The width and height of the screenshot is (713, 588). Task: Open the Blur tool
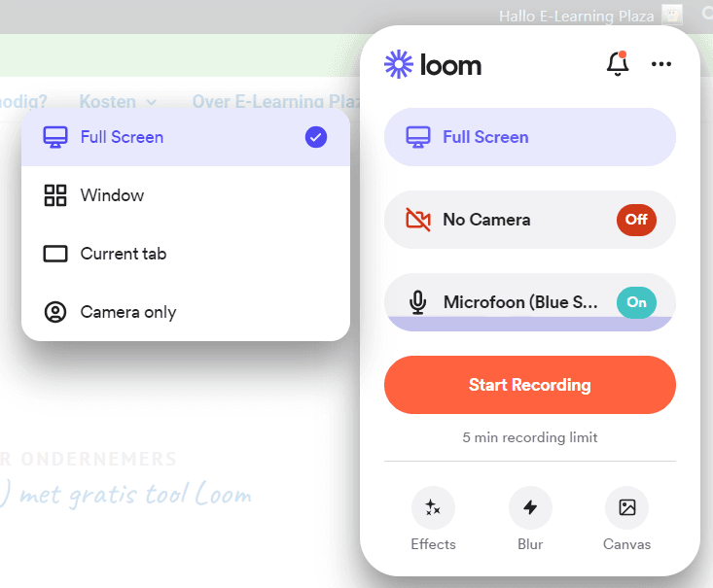point(530,507)
